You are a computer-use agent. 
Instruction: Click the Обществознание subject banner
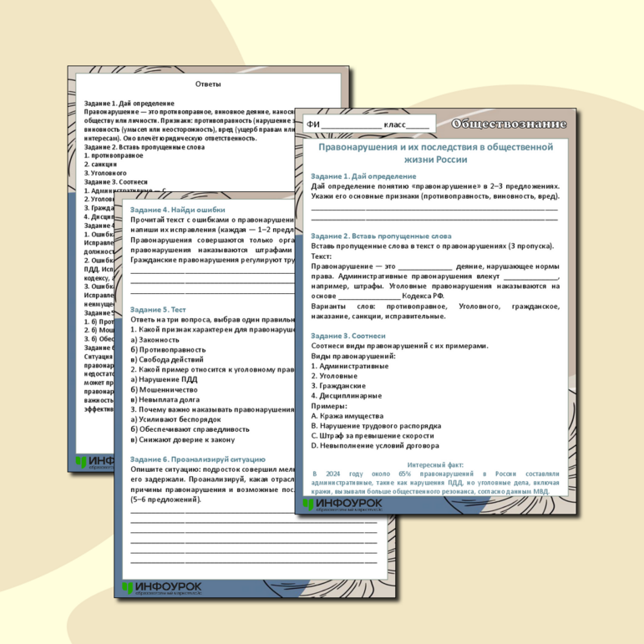(x=509, y=124)
